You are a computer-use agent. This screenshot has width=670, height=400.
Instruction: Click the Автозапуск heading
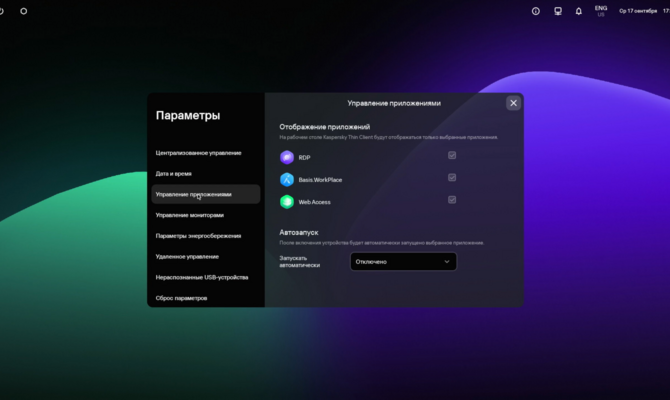pyautogui.click(x=299, y=232)
